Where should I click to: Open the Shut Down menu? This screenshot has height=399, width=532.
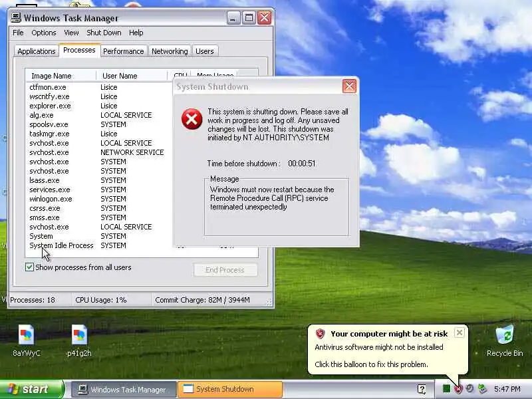tap(104, 33)
